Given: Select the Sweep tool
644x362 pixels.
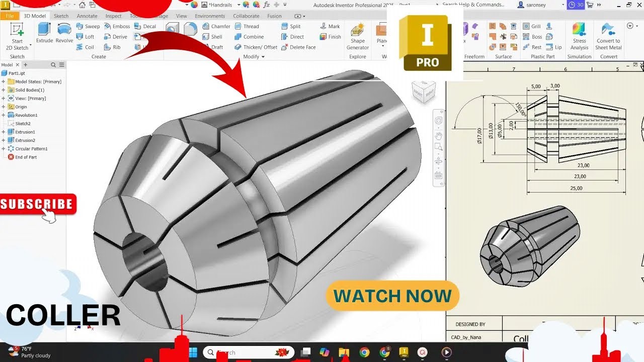Looking at the screenshot, I should click(88, 26).
